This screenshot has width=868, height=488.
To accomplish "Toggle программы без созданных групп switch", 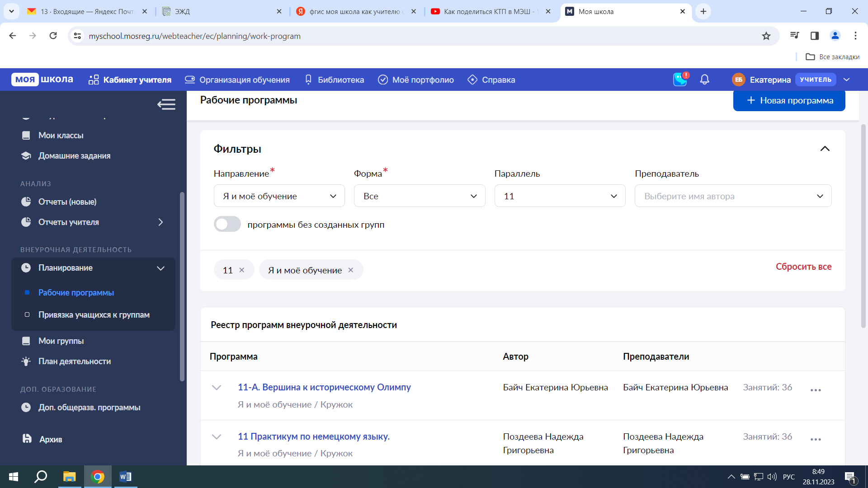I will point(227,224).
